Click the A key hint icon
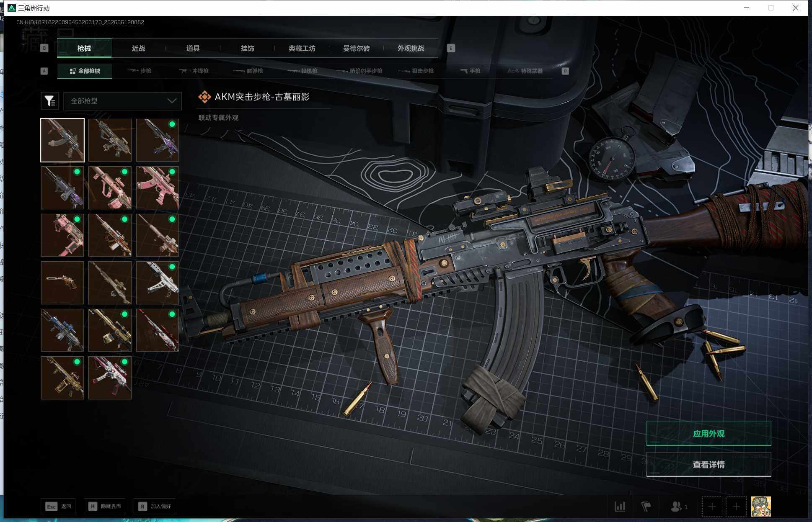The image size is (812, 522). click(x=44, y=71)
